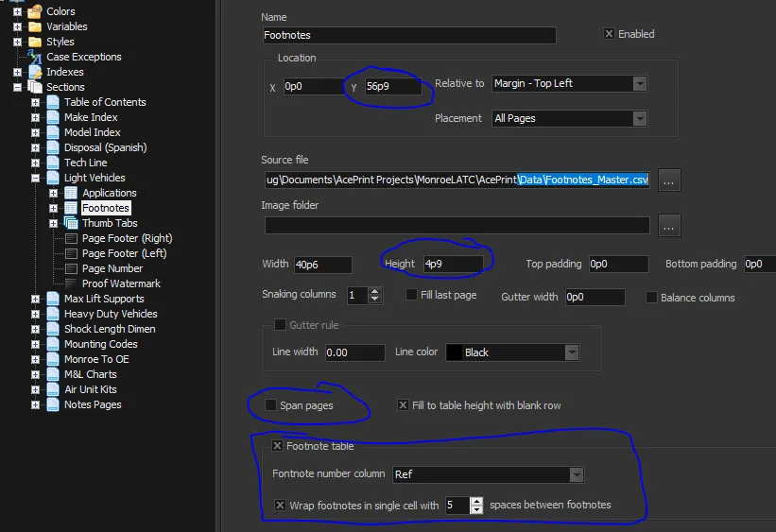Image resolution: width=776 pixels, height=532 pixels.
Task: Open the Line color Black swatch
Action: click(x=455, y=352)
